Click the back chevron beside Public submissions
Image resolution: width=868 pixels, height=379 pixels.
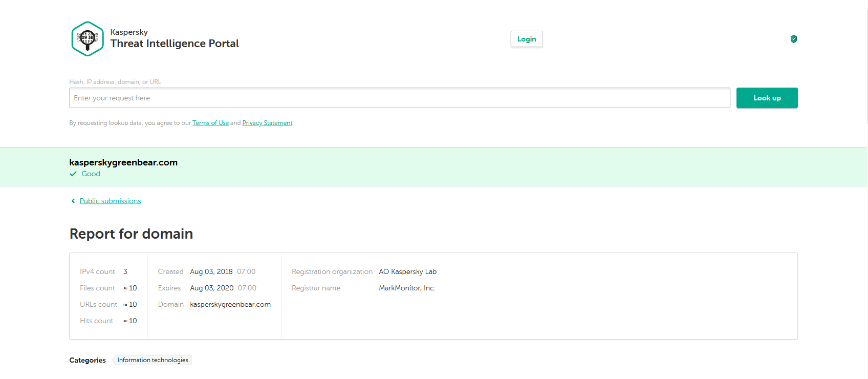pyautogui.click(x=73, y=201)
